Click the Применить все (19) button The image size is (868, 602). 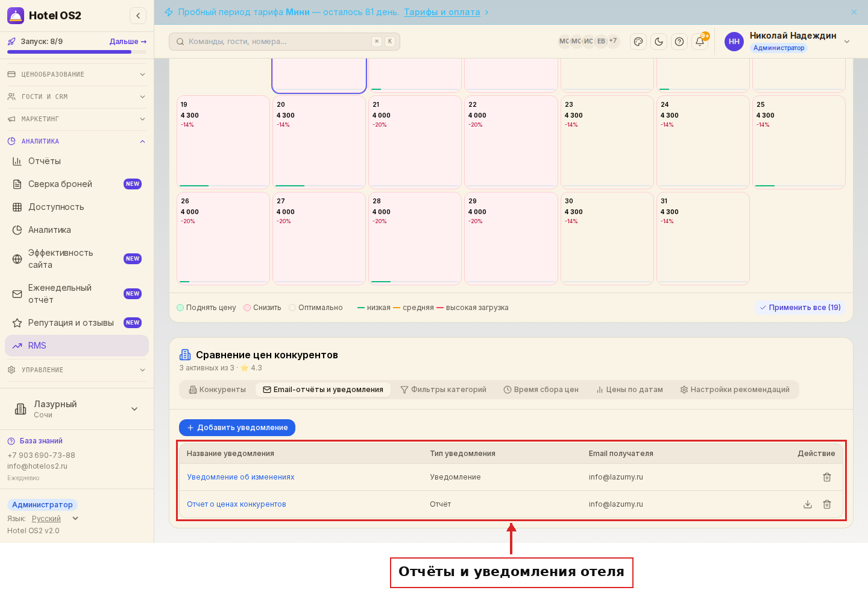tap(800, 308)
